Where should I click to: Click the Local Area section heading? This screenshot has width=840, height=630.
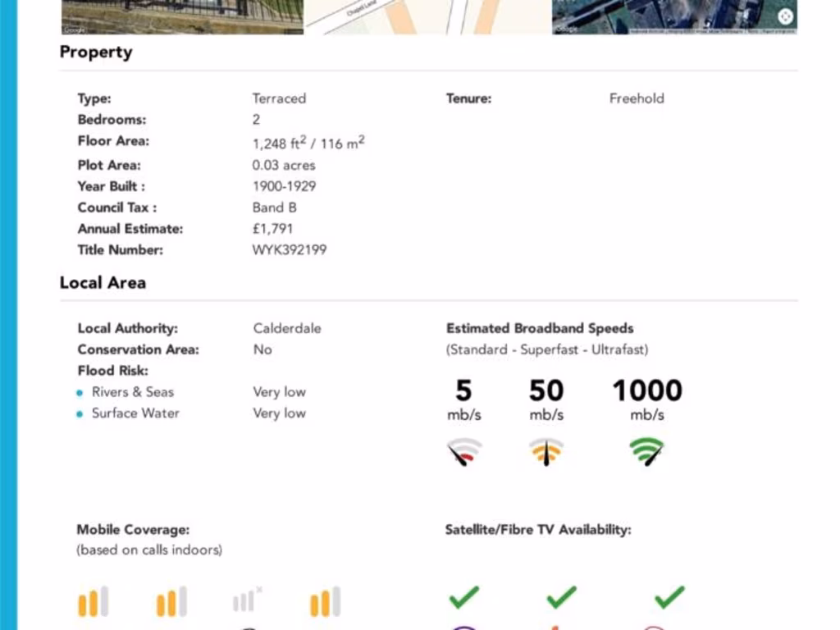click(x=103, y=283)
